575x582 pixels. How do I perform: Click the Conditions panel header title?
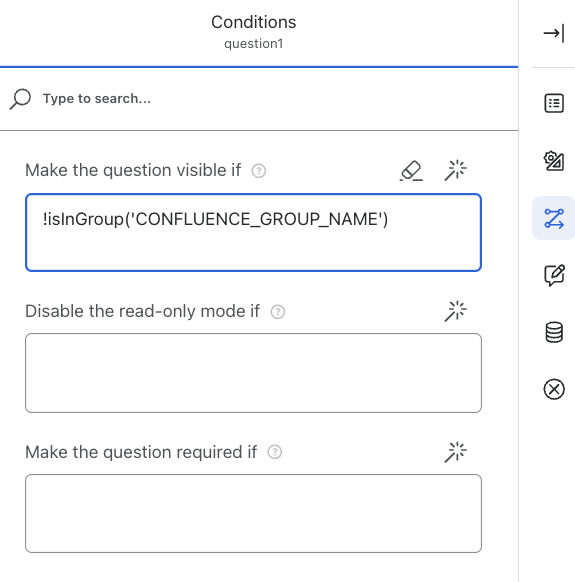[x=254, y=22]
